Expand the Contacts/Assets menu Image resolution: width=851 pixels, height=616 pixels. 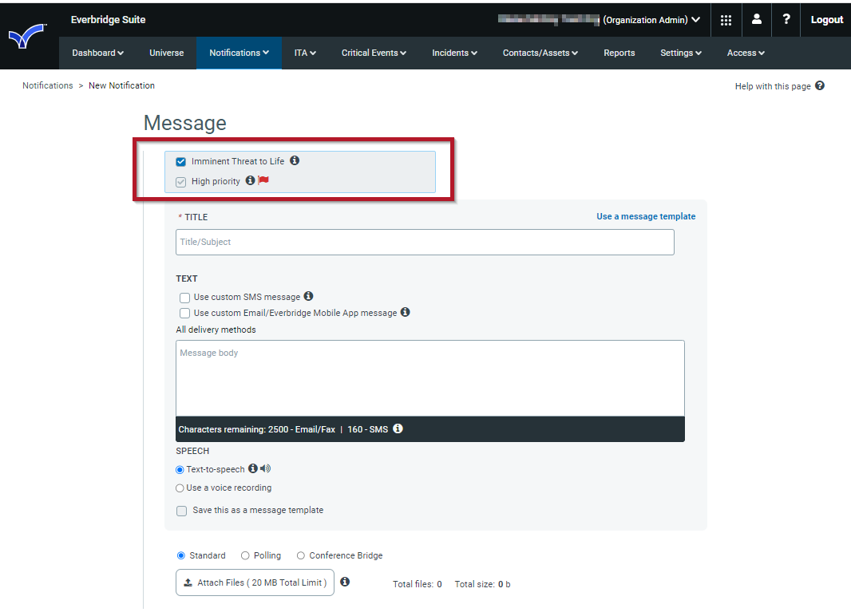(540, 53)
